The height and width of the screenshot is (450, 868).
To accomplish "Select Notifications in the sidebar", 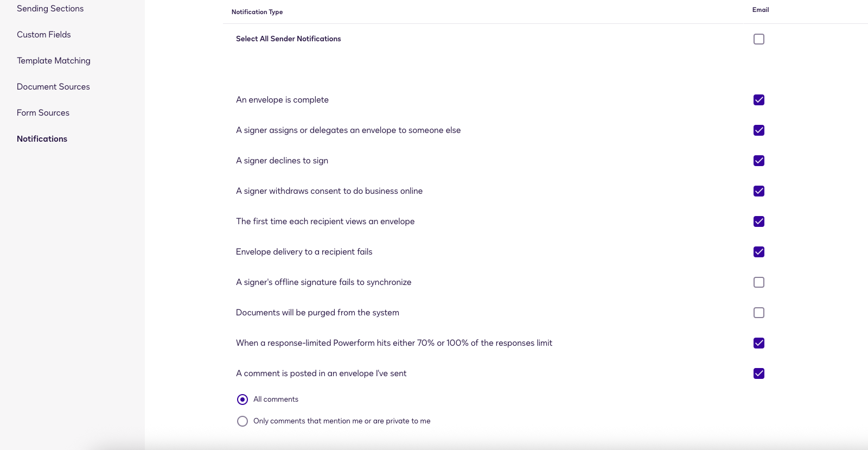I will click(x=42, y=139).
